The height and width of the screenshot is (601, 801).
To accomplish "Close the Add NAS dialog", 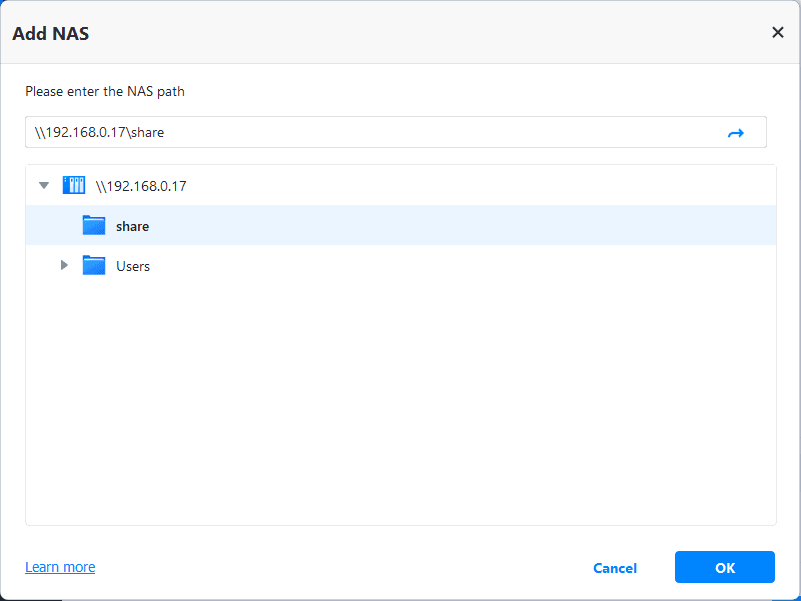I will click(x=777, y=32).
